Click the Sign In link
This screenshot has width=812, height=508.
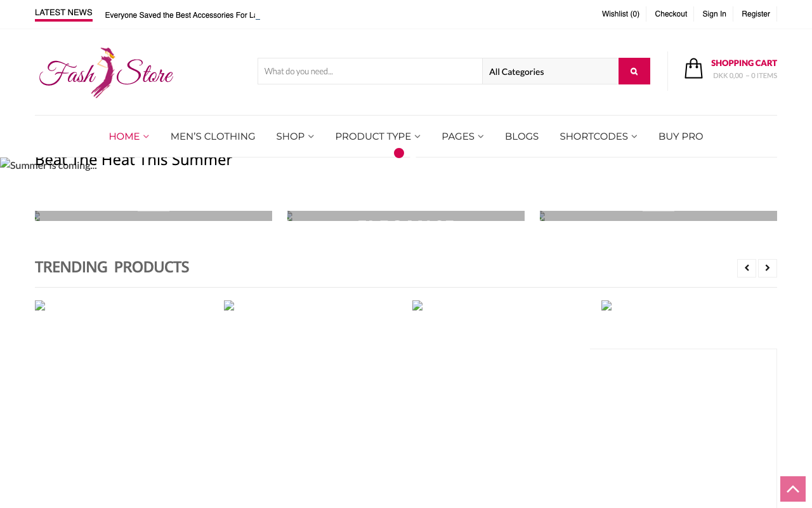(x=714, y=14)
